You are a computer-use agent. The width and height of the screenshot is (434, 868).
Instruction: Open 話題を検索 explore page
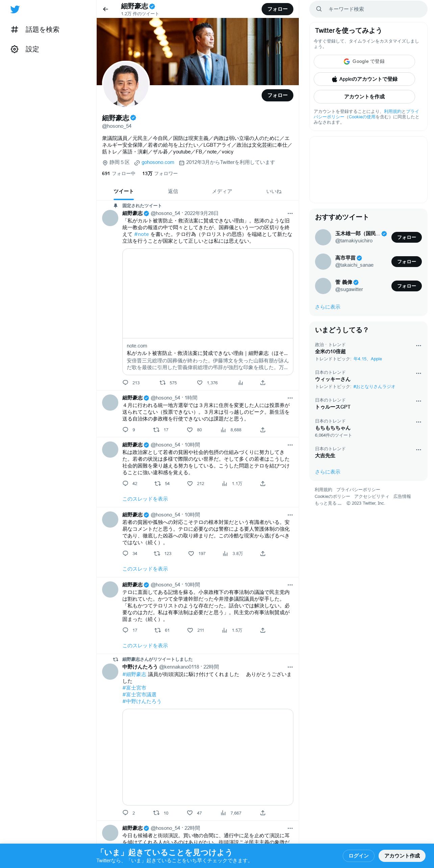click(x=35, y=29)
